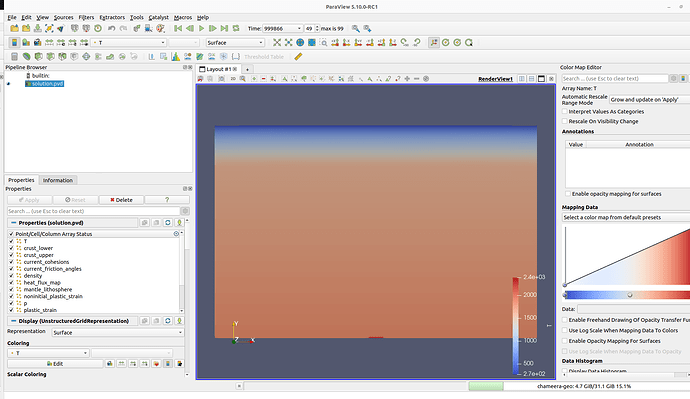
Task: Uncheck the density array checkbox
Action: (x=11, y=276)
